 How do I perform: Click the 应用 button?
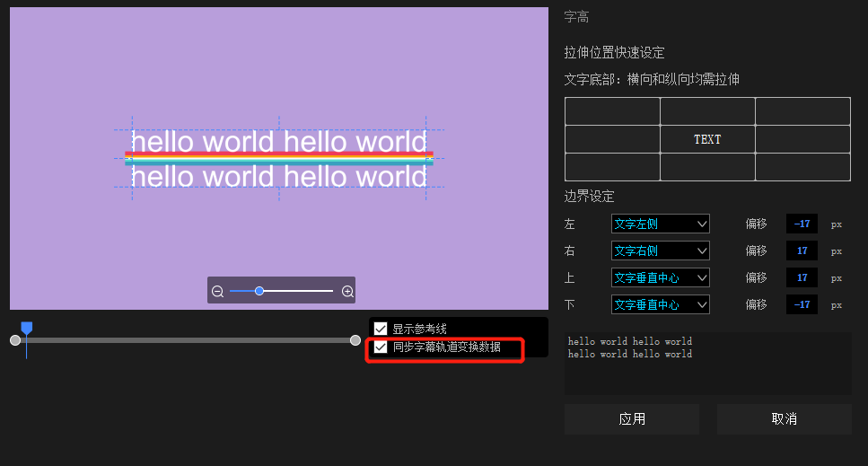coord(632,419)
